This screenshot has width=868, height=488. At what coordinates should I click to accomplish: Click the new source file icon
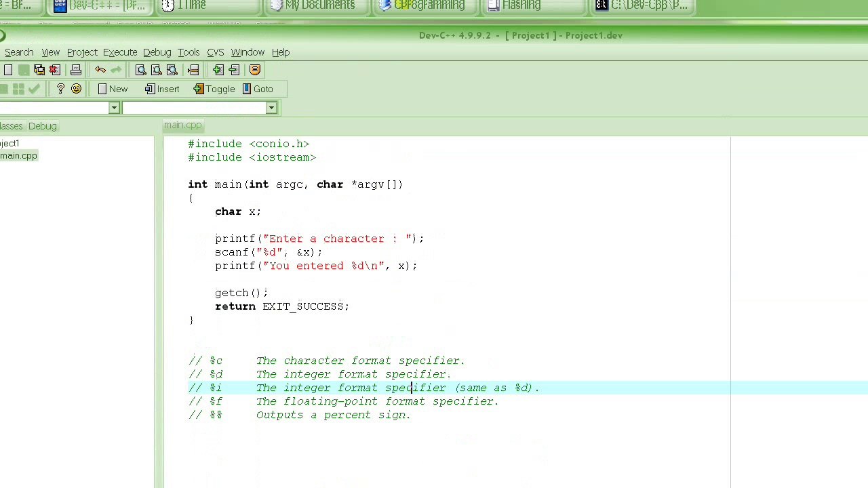[x=7, y=70]
